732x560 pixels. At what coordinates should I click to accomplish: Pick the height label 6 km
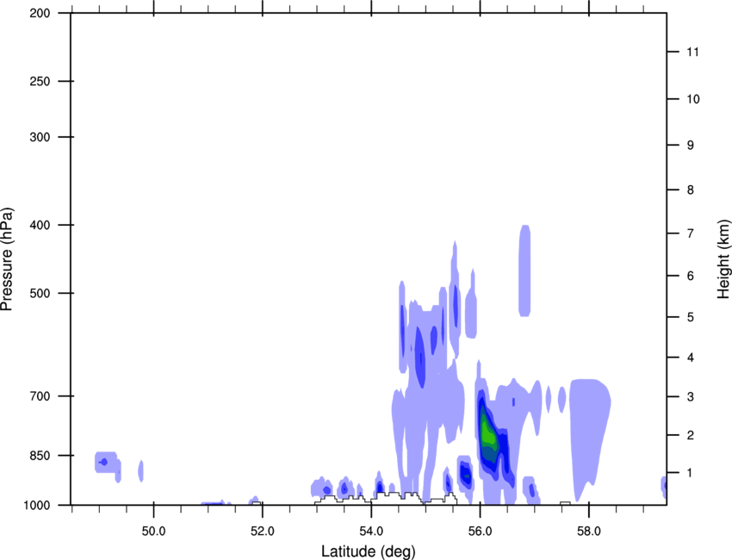tap(691, 276)
